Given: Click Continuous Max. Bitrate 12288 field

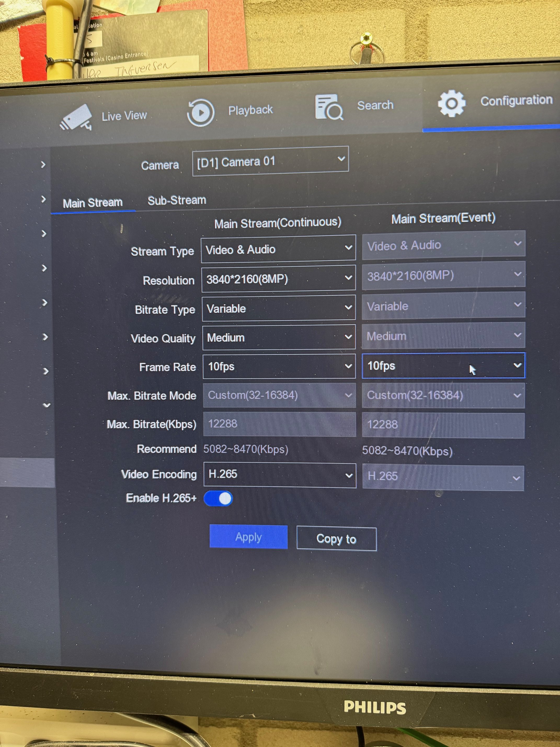Looking at the screenshot, I should tap(279, 424).
